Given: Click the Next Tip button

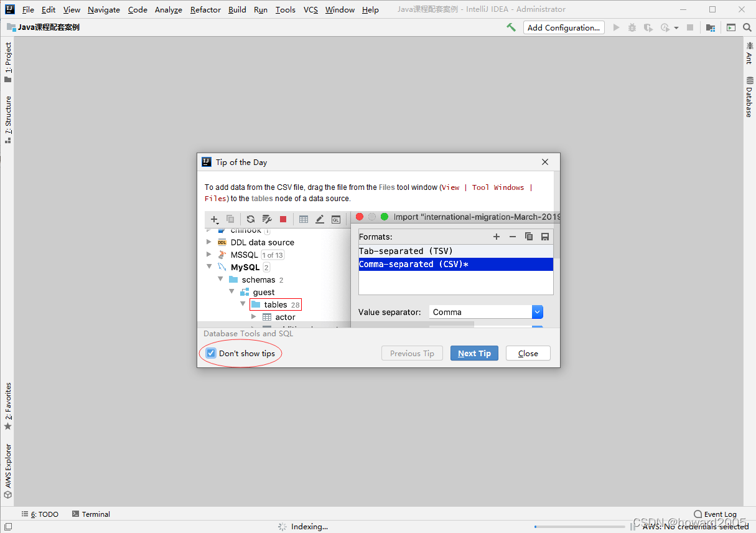Looking at the screenshot, I should click(474, 353).
